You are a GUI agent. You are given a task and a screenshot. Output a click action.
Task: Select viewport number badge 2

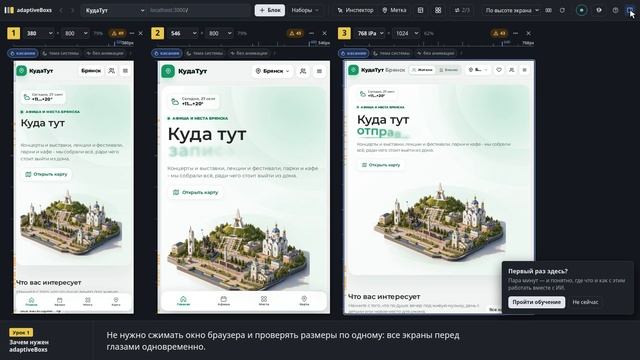(x=158, y=33)
